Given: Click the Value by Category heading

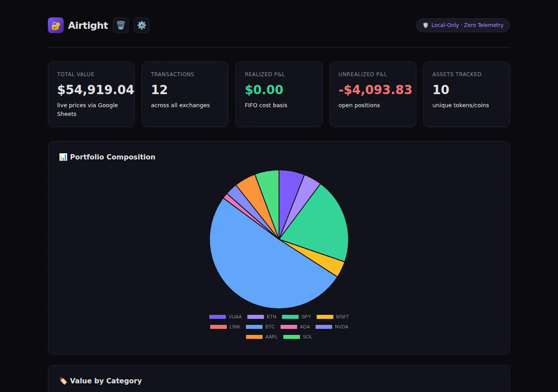Looking at the screenshot, I should [106, 381].
